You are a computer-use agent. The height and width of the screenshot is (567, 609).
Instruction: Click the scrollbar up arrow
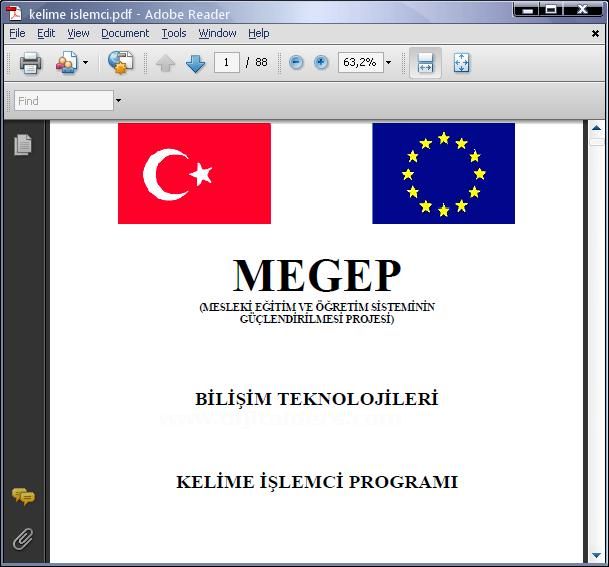pyautogui.click(x=597, y=128)
